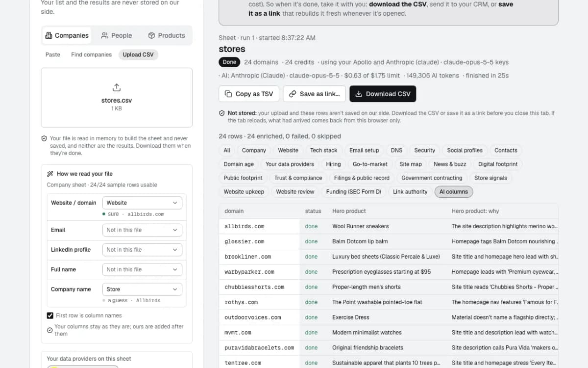588x368 pixels.
Task: Click the Done status badge
Action: [229, 62]
